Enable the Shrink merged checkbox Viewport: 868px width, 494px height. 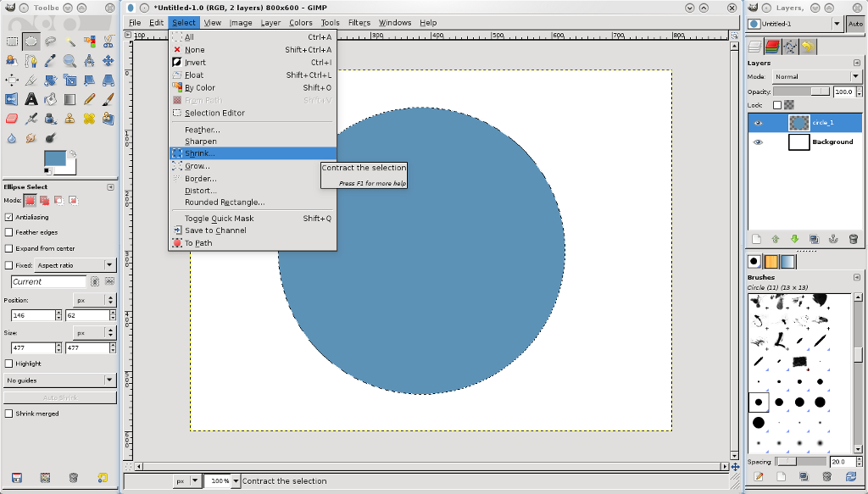(8, 414)
